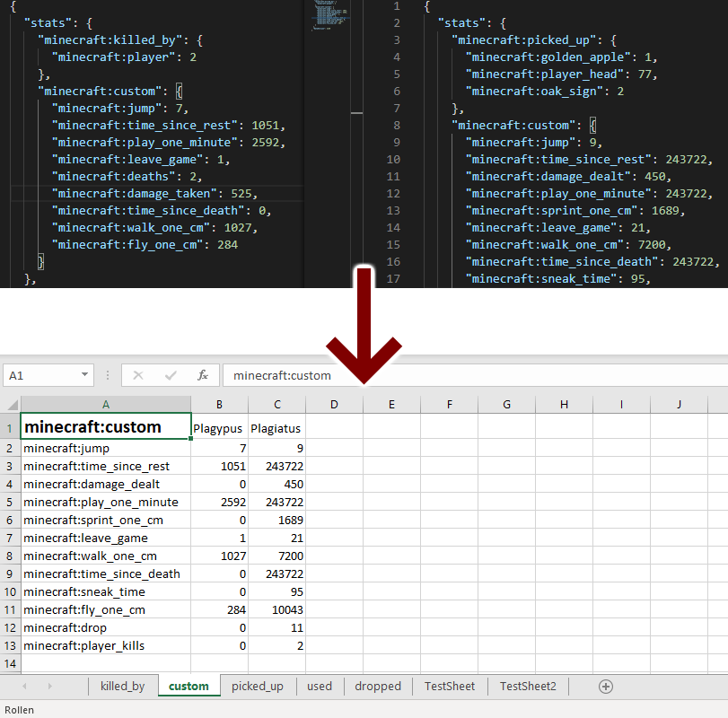Click cell minecraft:jump in spreadsheet
The image size is (728, 718).
pos(106,449)
